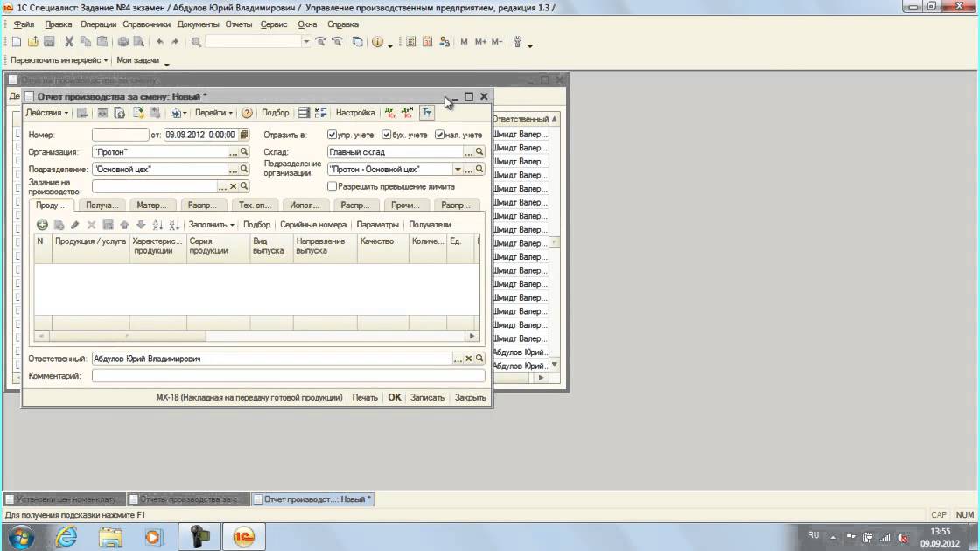
Task: Switch to the Матер... tab
Action: 151,205
